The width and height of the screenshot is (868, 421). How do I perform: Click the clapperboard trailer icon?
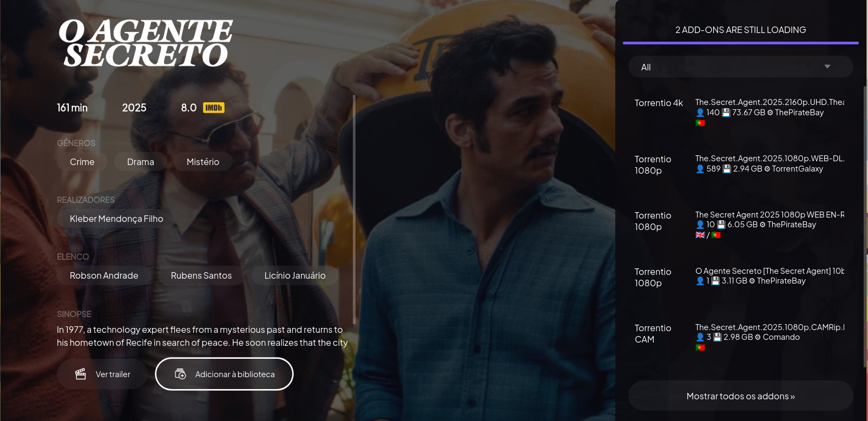click(x=81, y=374)
